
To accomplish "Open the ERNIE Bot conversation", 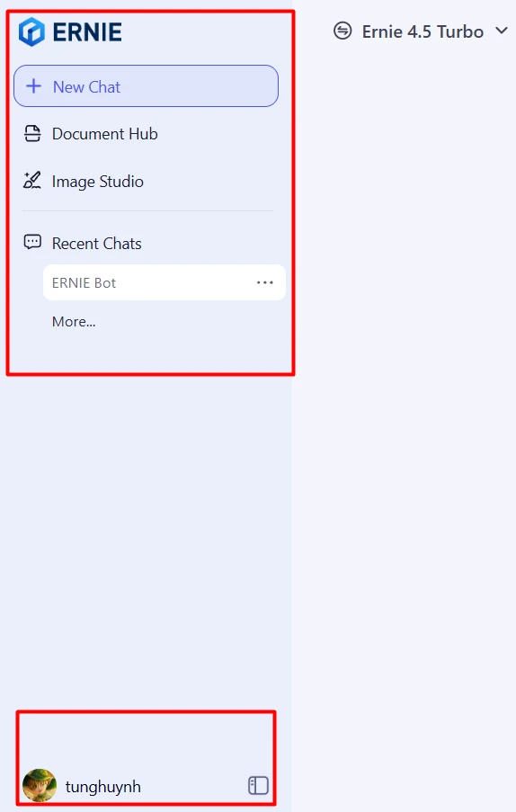I will pyautogui.click(x=165, y=282).
